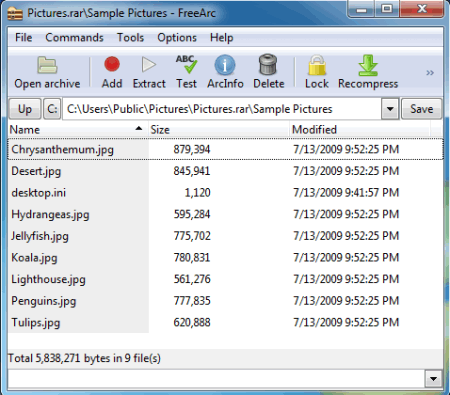Image resolution: width=450 pixels, height=395 pixels.
Task: Maximize the FreeArc window
Action: (x=387, y=9)
